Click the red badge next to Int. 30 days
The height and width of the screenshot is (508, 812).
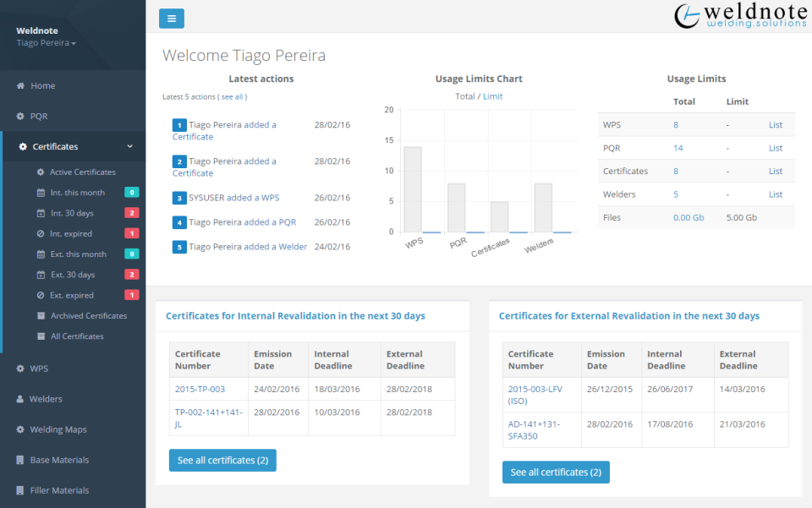point(132,213)
